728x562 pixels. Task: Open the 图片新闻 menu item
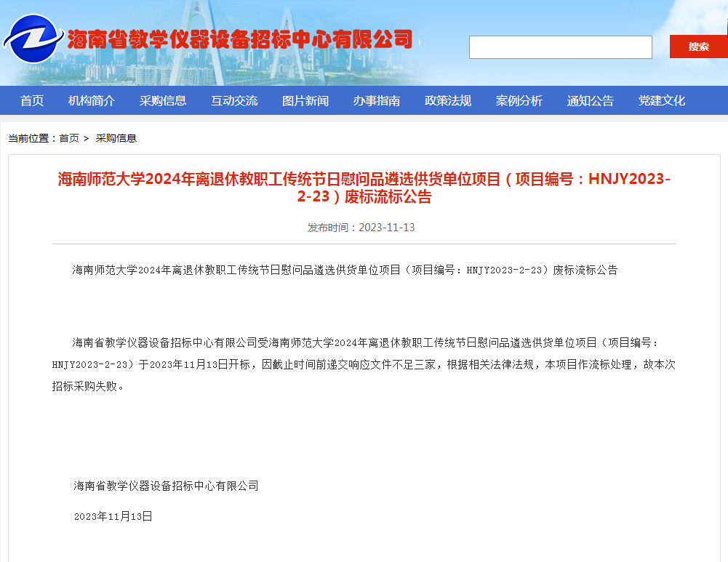305,101
